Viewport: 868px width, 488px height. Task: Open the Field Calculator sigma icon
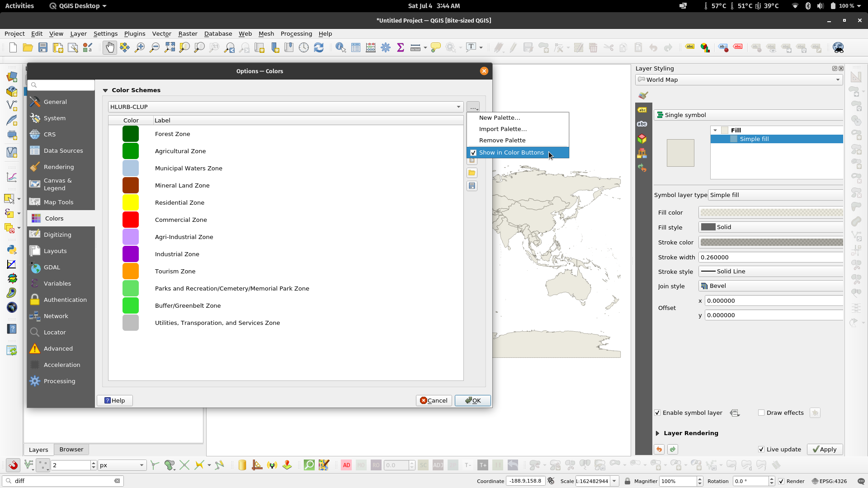point(400,47)
